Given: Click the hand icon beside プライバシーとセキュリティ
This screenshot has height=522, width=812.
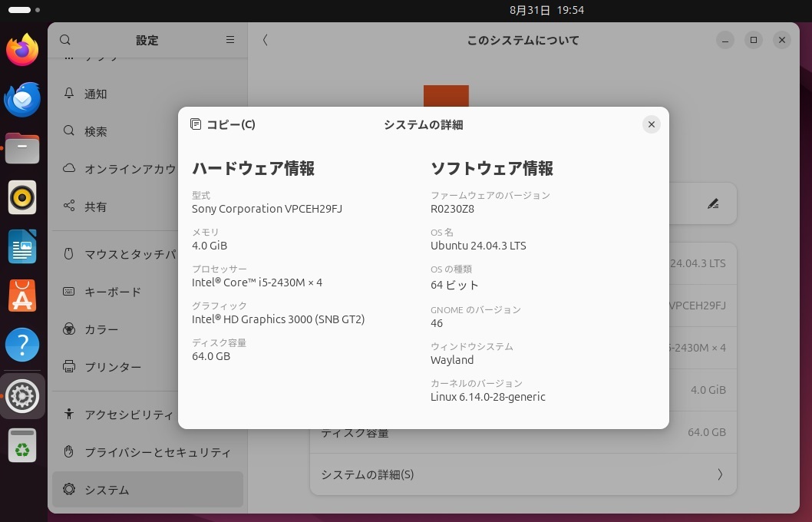Looking at the screenshot, I should (69, 451).
